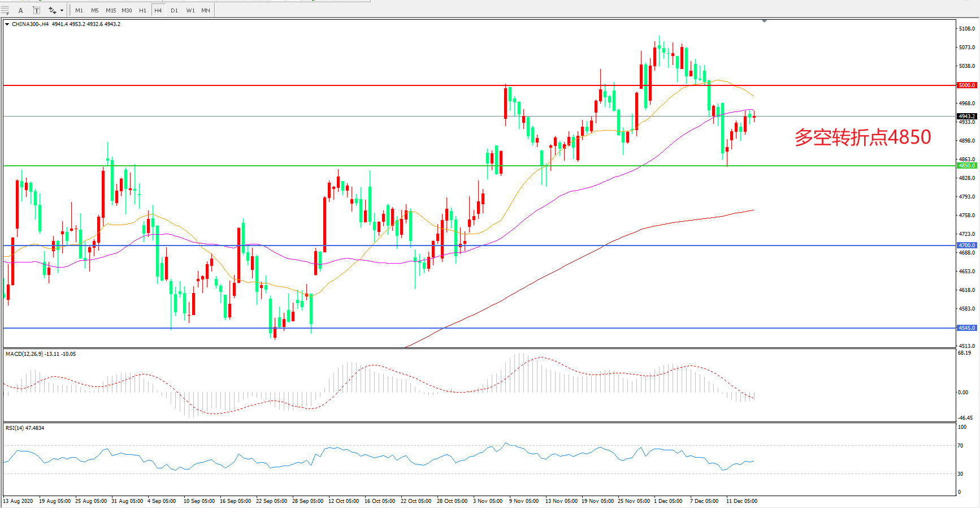Switch to M15 timeframe
Image resolution: width=980 pixels, height=508 pixels.
(111, 10)
